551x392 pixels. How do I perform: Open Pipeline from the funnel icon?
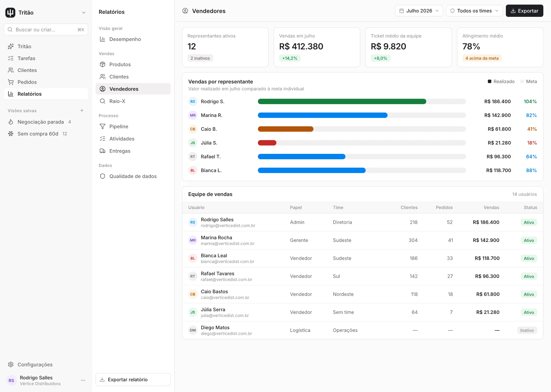tap(103, 126)
